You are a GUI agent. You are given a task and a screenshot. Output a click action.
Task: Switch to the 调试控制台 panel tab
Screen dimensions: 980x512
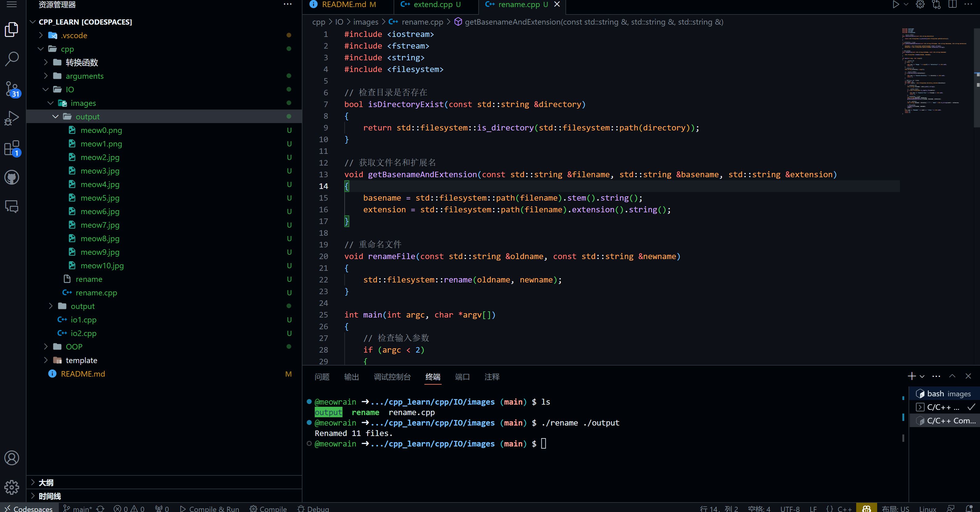(x=392, y=377)
